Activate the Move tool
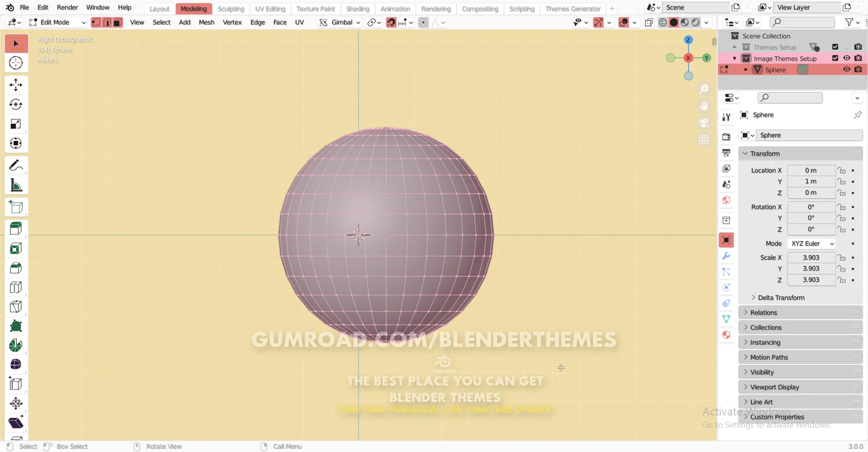 pyautogui.click(x=16, y=85)
